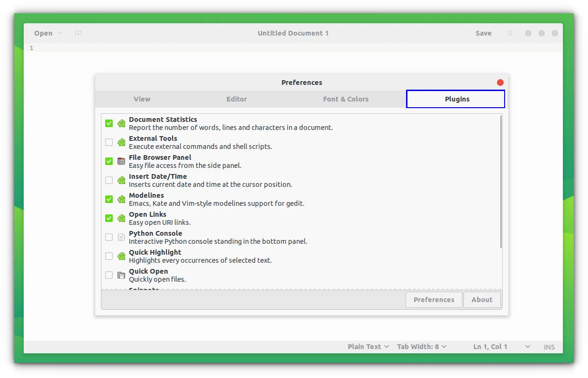Switch to the Editor tab

coord(236,99)
